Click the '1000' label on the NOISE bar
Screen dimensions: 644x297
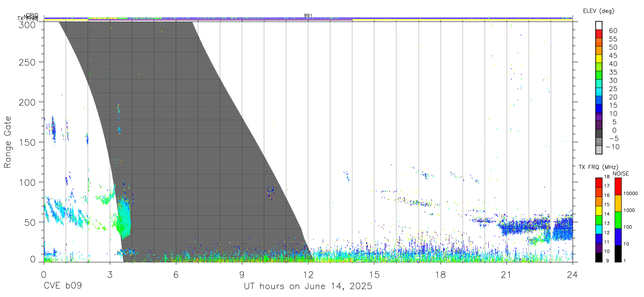click(630, 210)
